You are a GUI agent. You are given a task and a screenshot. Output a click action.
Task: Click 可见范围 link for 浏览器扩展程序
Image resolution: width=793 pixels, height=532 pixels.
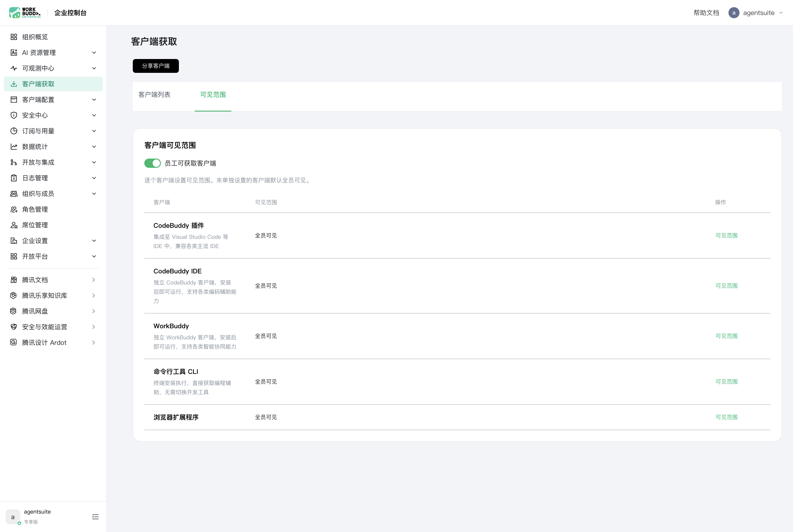726,417
